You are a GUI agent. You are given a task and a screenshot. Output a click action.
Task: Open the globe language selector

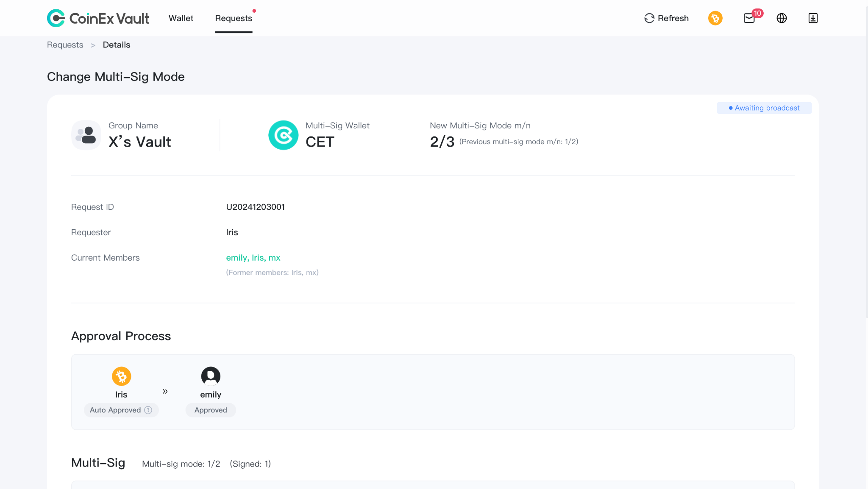[782, 18]
